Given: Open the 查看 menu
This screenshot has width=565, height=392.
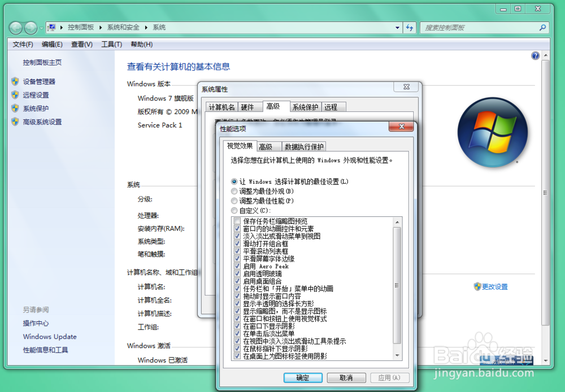Looking at the screenshot, I should pyautogui.click(x=80, y=44).
